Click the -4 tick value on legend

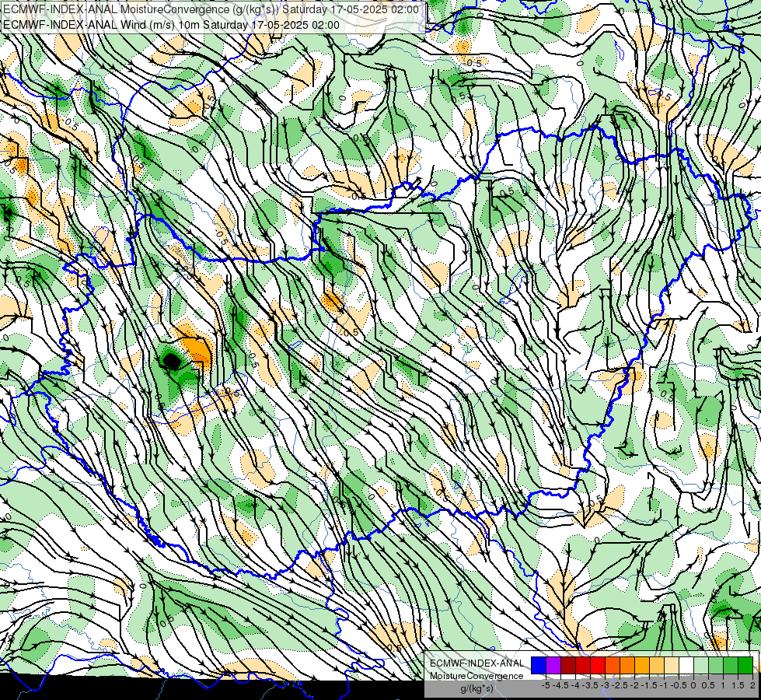point(575,685)
